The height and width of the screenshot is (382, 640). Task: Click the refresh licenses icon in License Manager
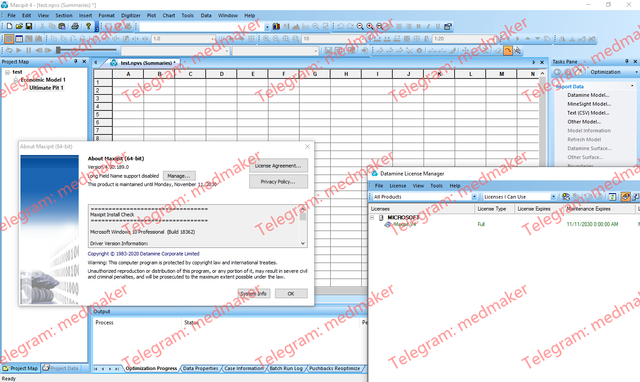tap(612, 197)
